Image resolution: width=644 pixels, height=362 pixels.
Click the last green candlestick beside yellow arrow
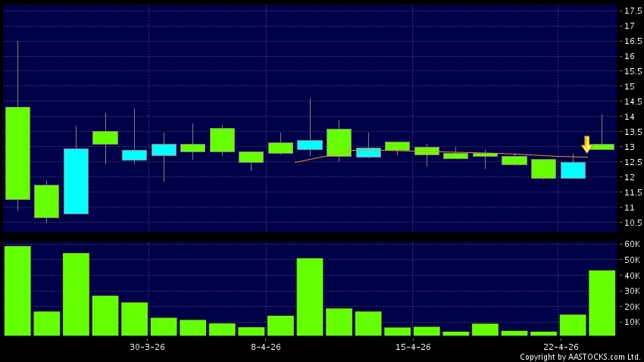[x=602, y=146]
